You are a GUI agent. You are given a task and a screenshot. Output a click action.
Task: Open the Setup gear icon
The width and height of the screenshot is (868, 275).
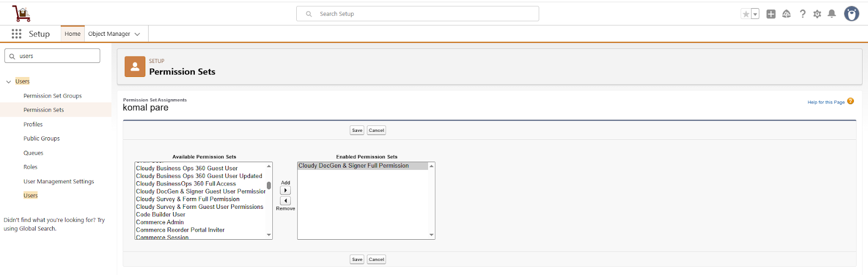point(817,14)
